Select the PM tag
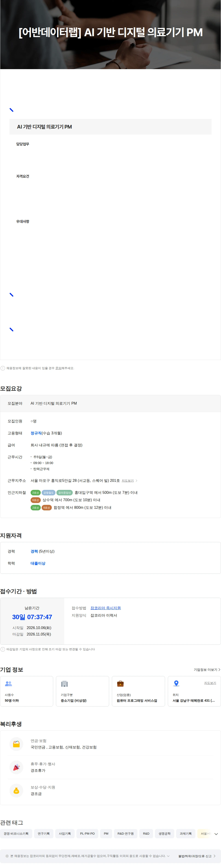Viewport: 221px width, 868px height. click(106, 834)
